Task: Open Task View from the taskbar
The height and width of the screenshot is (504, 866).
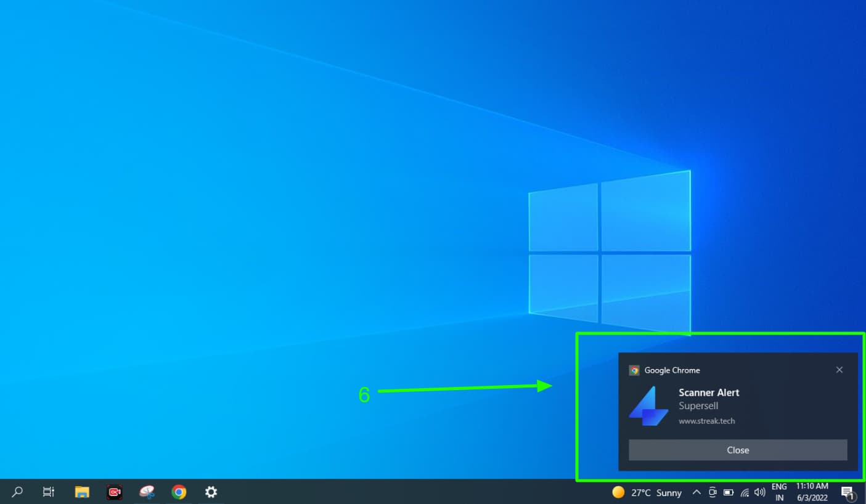Action: (49, 492)
